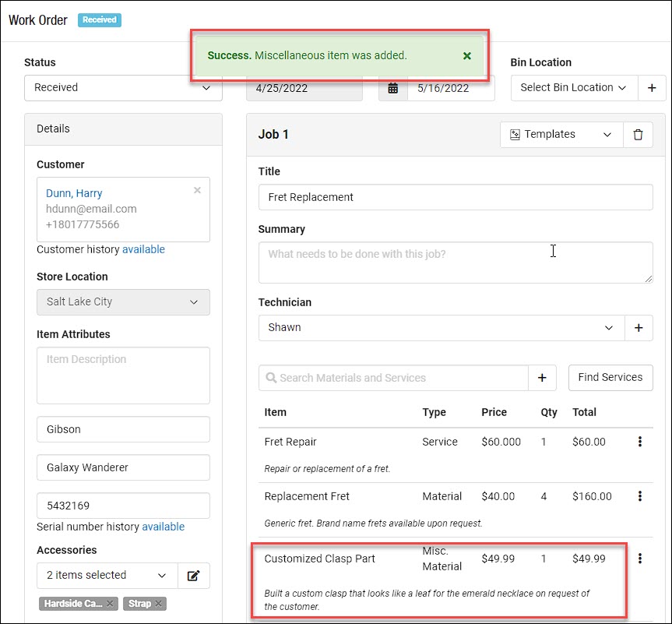Open options menu for Replacement Fret row
Image resolution: width=672 pixels, height=624 pixels.
640,496
